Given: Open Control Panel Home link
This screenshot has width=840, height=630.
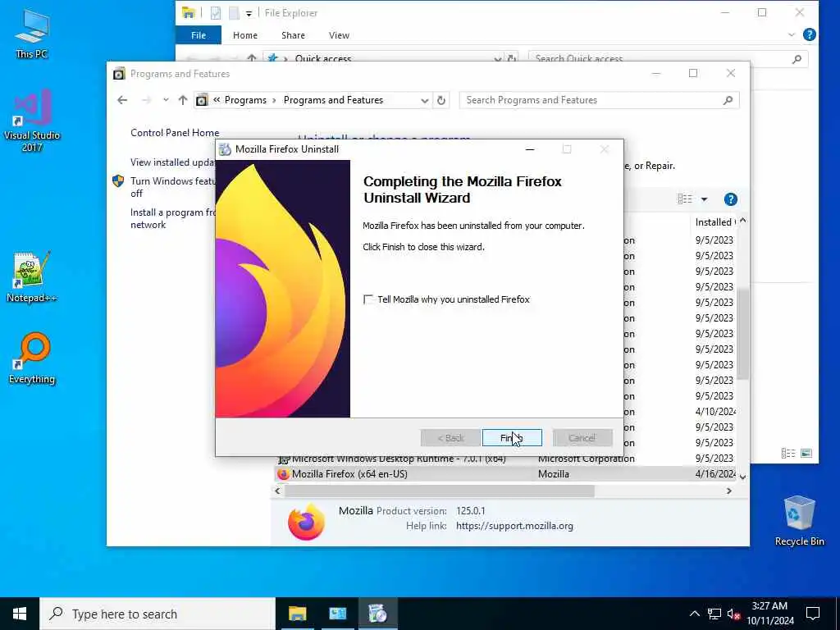Looking at the screenshot, I should pyautogui.click(x=175, y=133).
